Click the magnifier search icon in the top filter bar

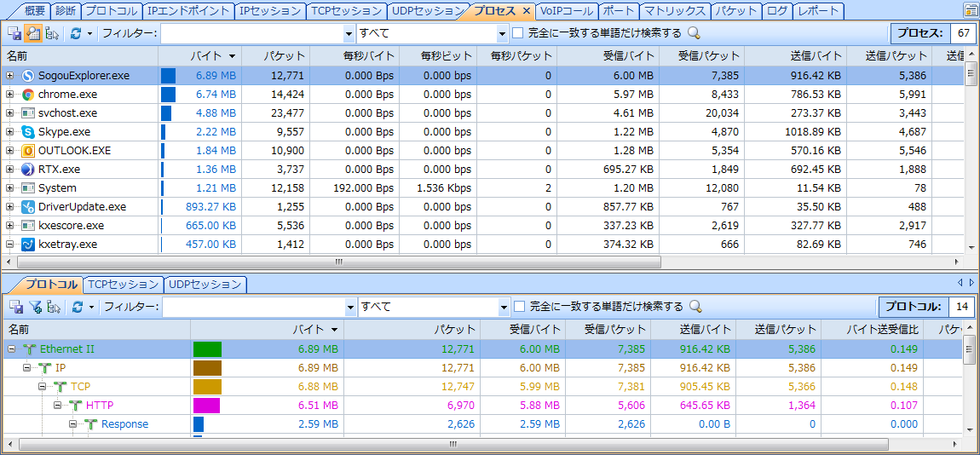(x=694, y=33)
